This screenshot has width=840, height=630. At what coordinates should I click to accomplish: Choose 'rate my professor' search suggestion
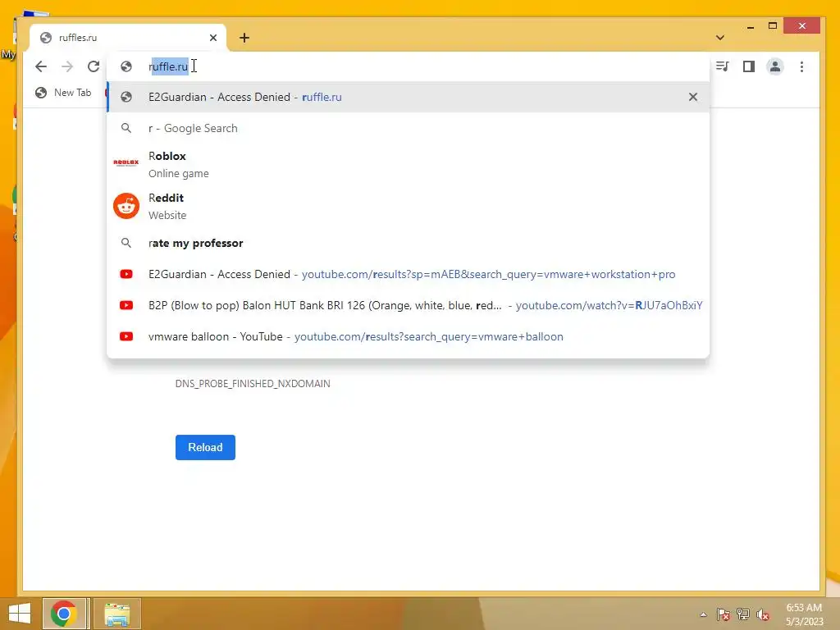[x=409, y=243]
